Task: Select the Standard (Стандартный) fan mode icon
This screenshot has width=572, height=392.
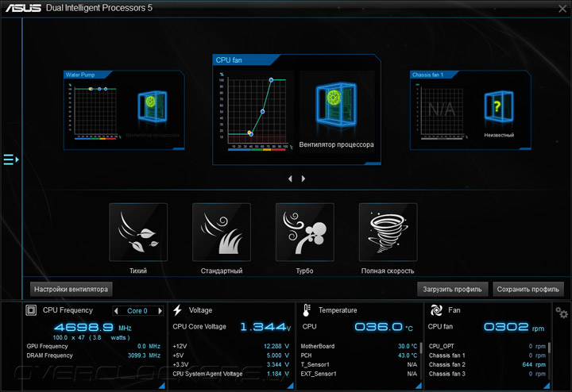Action: pos(222,233)
